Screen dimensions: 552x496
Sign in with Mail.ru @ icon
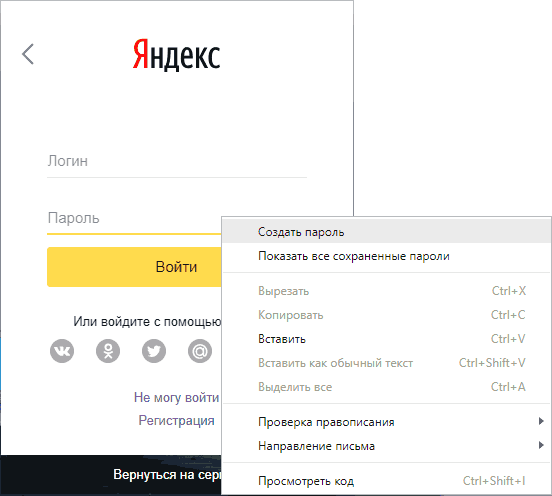tap(200, 351)
